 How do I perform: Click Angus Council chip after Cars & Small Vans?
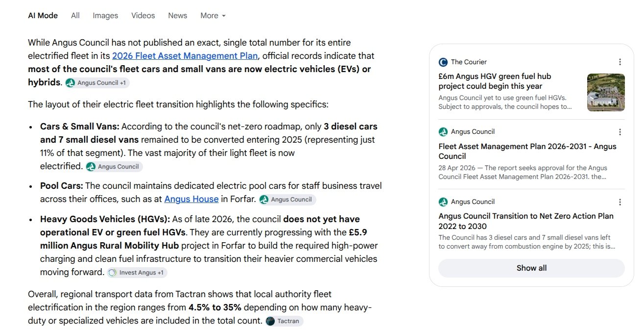pyautogui.click(x=114, y=167)
